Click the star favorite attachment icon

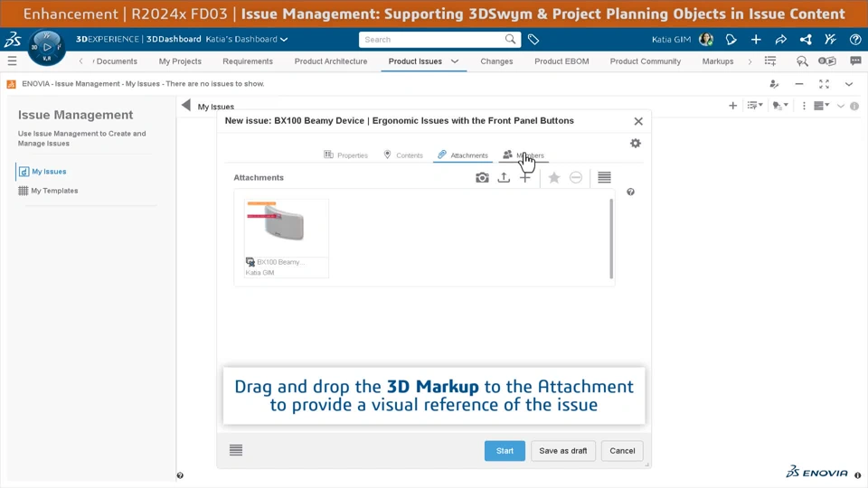coord(554,178)
